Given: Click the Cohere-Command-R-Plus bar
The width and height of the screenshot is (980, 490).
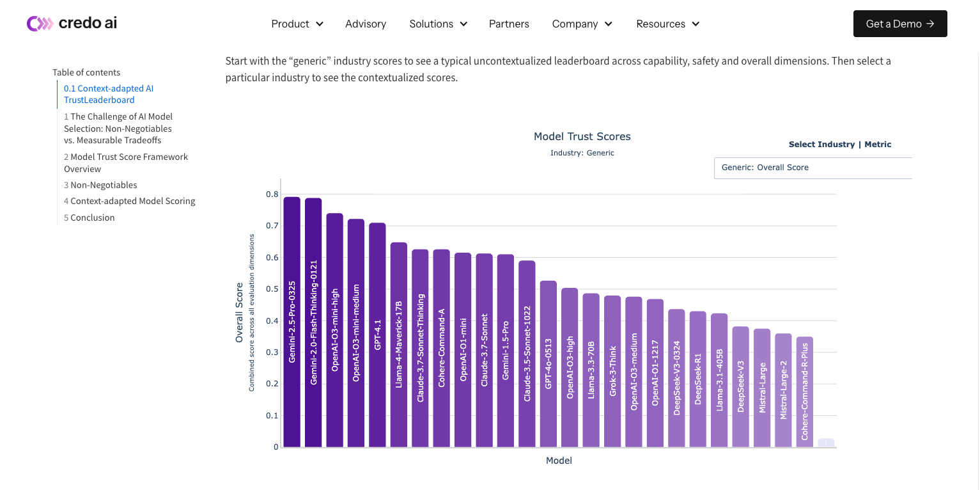Looking at the screenshot, I should click(805, 392).
